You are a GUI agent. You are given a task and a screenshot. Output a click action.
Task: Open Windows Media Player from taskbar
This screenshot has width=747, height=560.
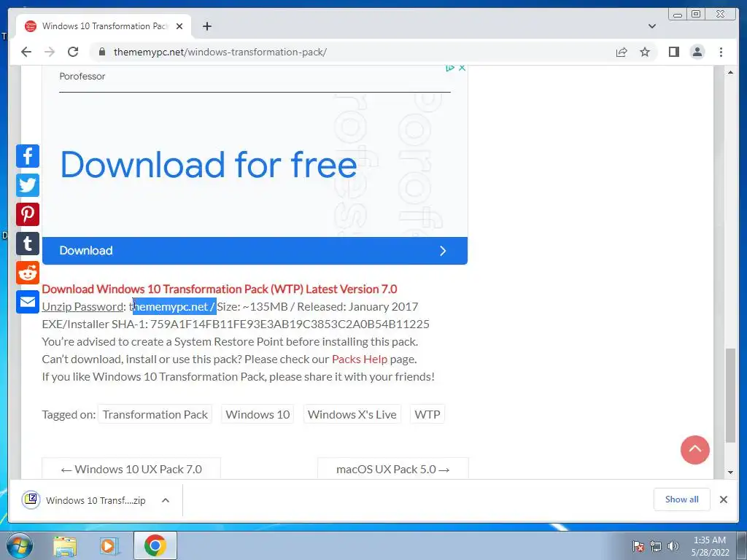(109, 545)
